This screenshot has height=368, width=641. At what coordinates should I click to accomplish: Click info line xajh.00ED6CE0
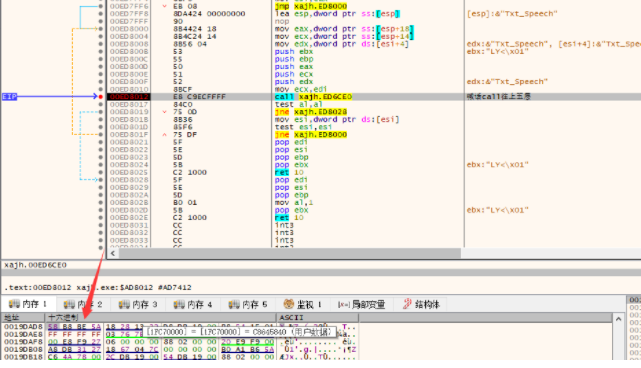click(x=35, y=265)
